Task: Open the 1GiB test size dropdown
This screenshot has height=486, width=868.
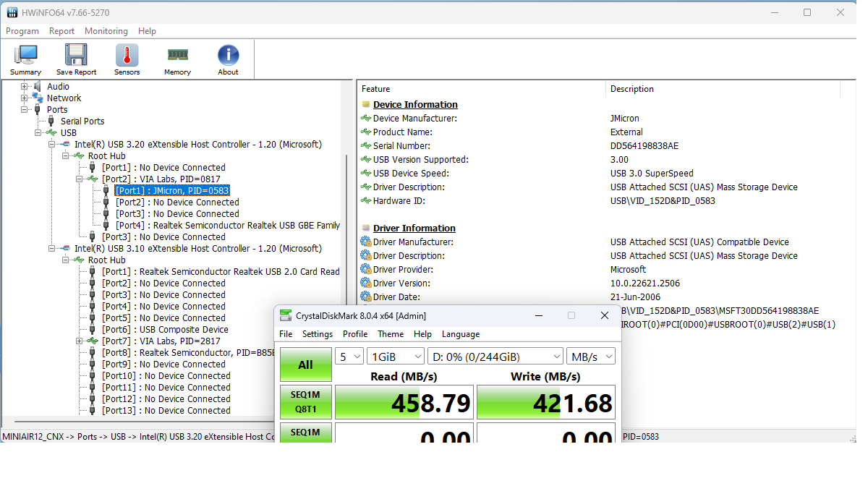Action: pos(396,357)
